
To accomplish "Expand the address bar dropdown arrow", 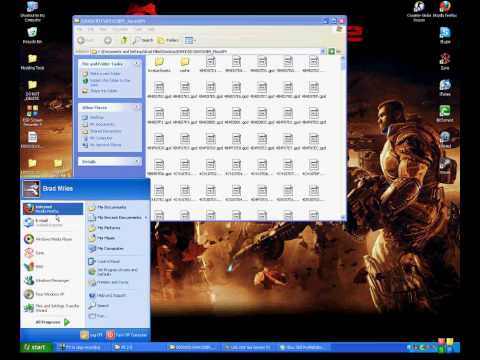I will click(323, 51).
